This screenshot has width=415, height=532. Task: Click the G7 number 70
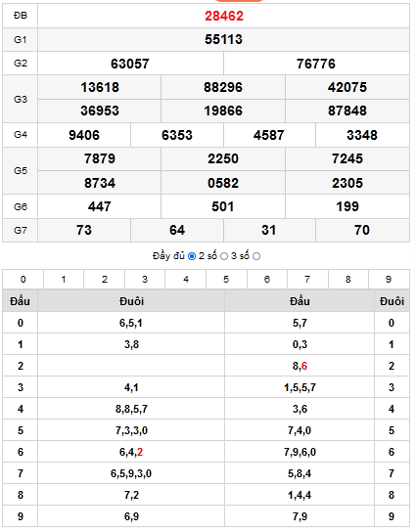point(362,230)
